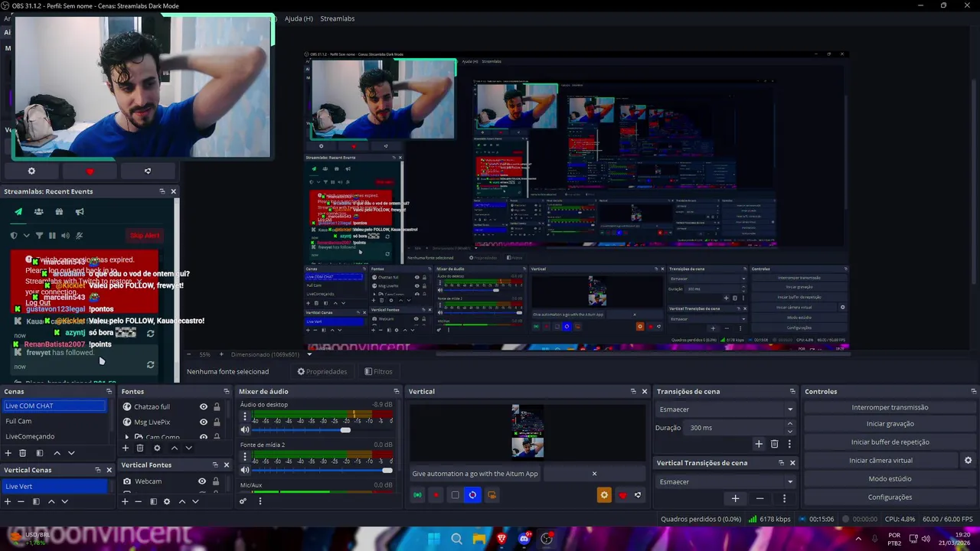
Task: Click Iniciar câmera virtual button
Action: (880, 461)
